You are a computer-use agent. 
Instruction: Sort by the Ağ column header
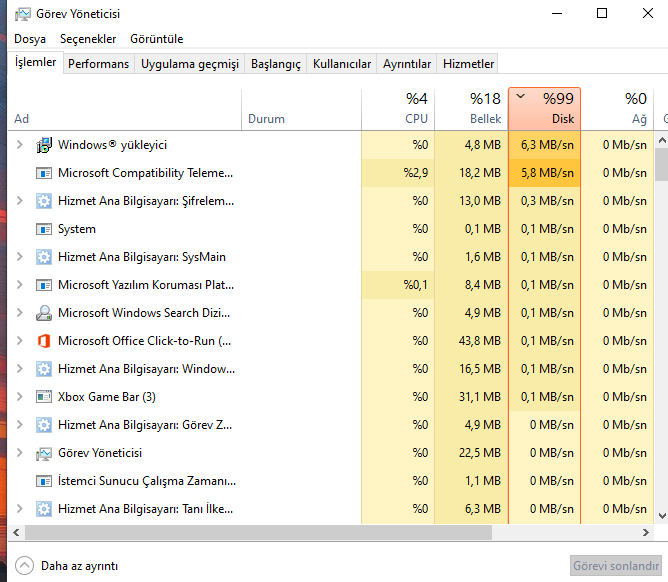617,109
